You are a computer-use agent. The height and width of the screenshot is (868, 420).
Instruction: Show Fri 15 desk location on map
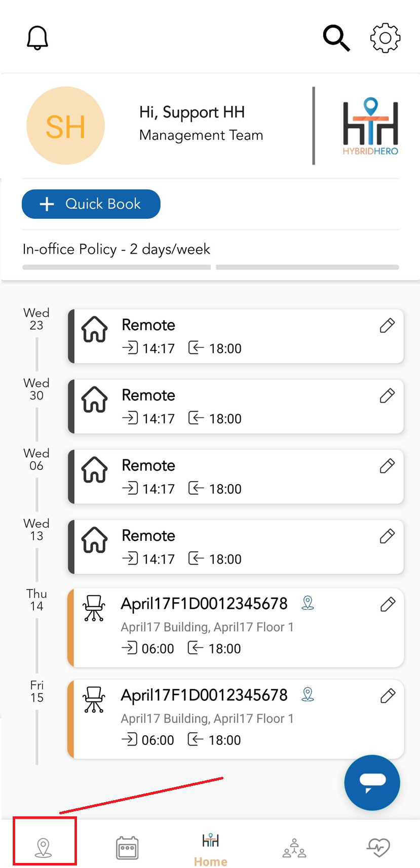[308, 694]
